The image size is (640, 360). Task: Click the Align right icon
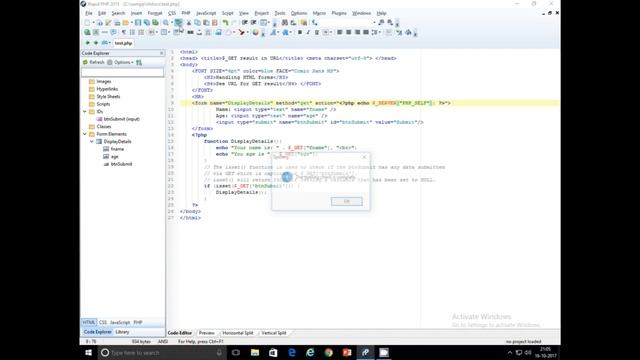pos(358,32)
